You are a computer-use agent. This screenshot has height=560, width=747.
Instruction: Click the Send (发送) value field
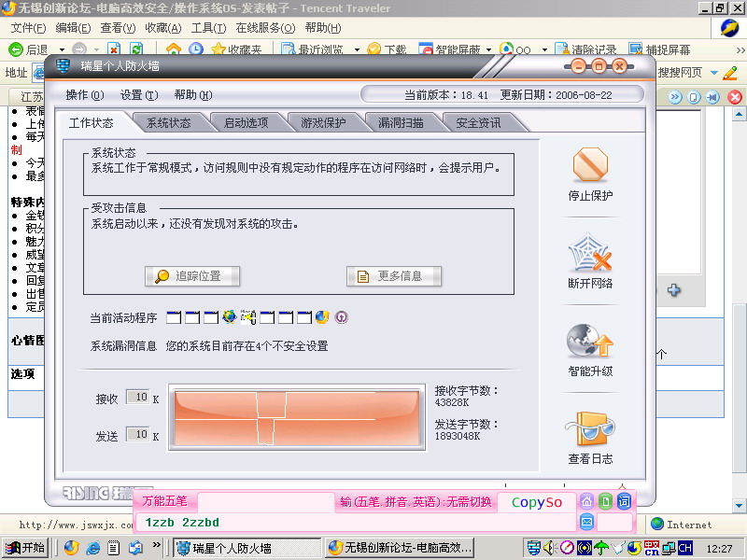click(137, 434)
